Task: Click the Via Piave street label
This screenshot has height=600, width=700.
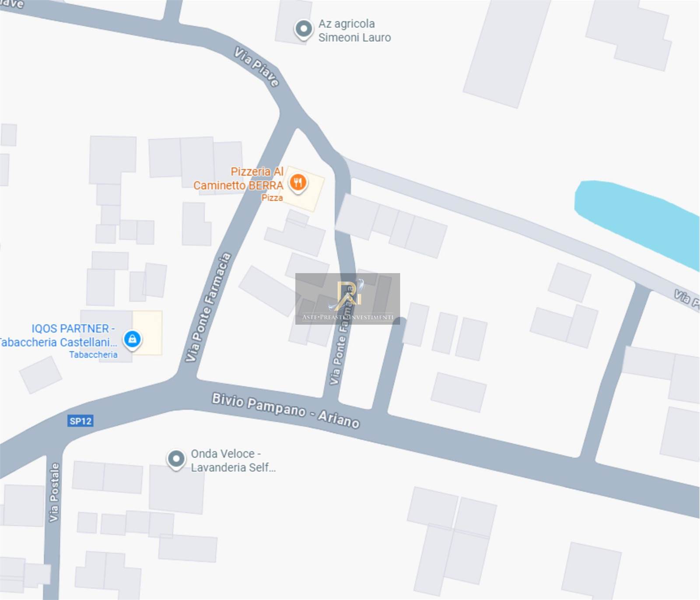Action: click(x=257, y=67)
